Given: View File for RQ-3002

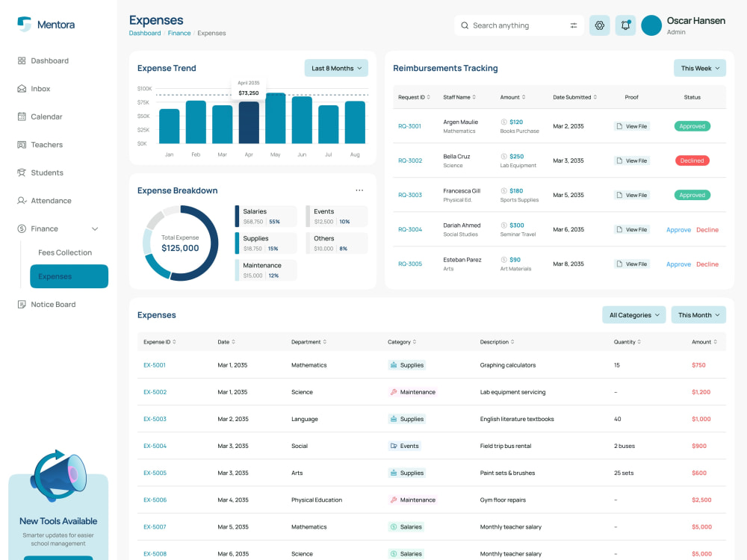Looking at the screenshot, I should click(x=632, y=161).
